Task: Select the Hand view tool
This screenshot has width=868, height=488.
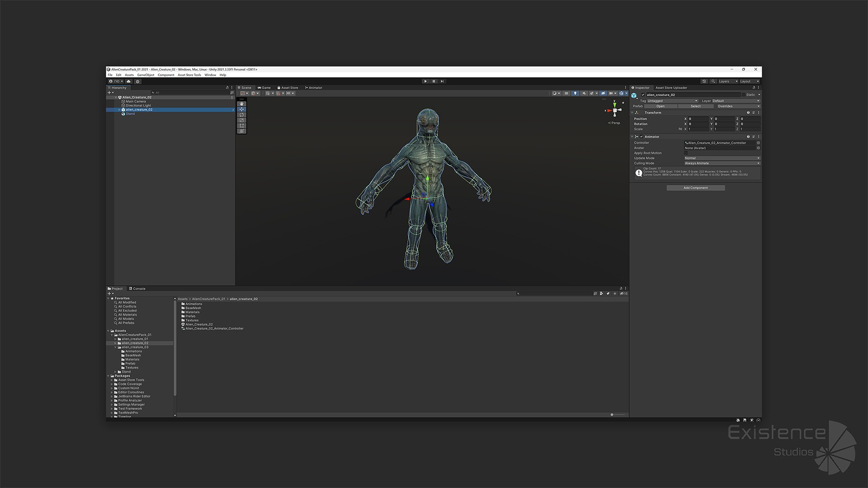Action: [x=242, y=104]
